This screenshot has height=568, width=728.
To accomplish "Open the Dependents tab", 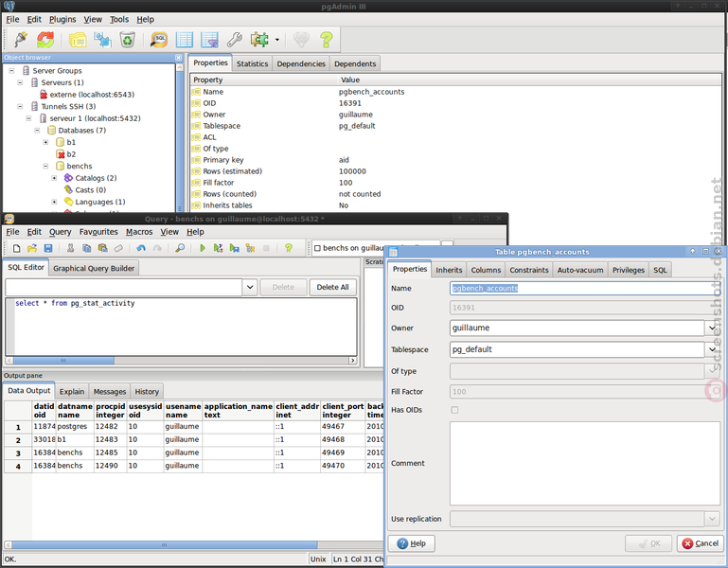I will [355, 63].
